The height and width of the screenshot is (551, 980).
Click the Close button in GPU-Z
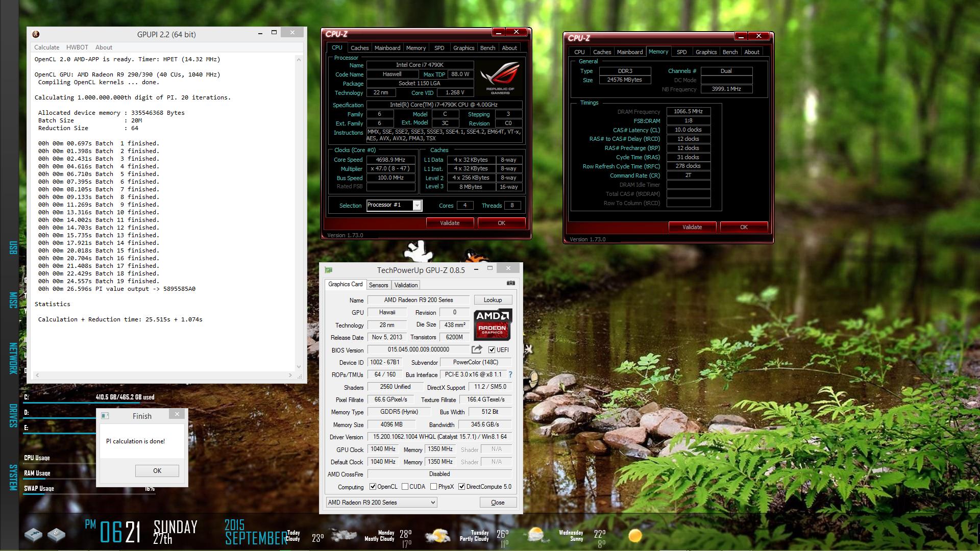coord(498,503)
